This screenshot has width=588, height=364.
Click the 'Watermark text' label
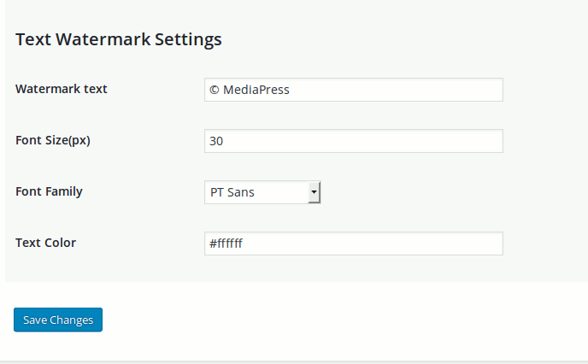pyautogui.click(x=62, y=89)
